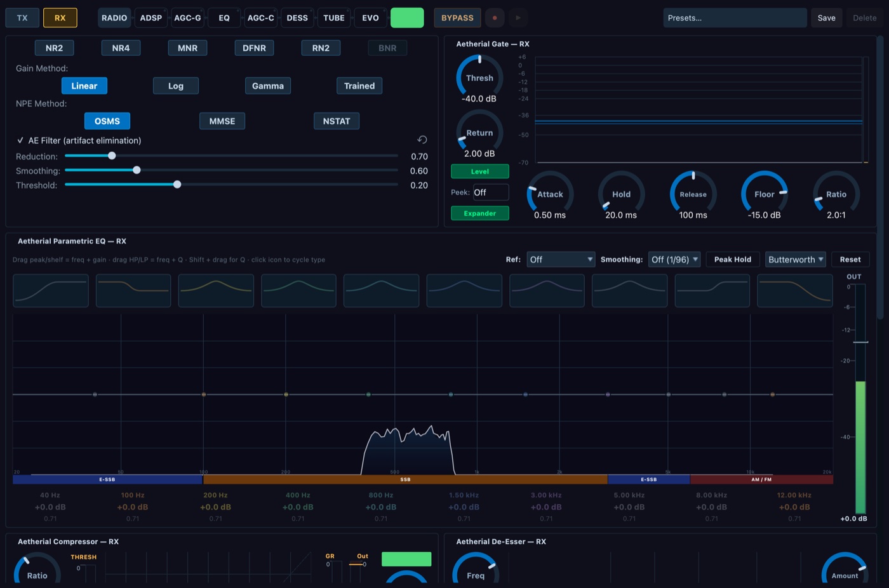889x588 pixels.
Task: Select the NR2 noise reduction button
Action: [54, 48]
